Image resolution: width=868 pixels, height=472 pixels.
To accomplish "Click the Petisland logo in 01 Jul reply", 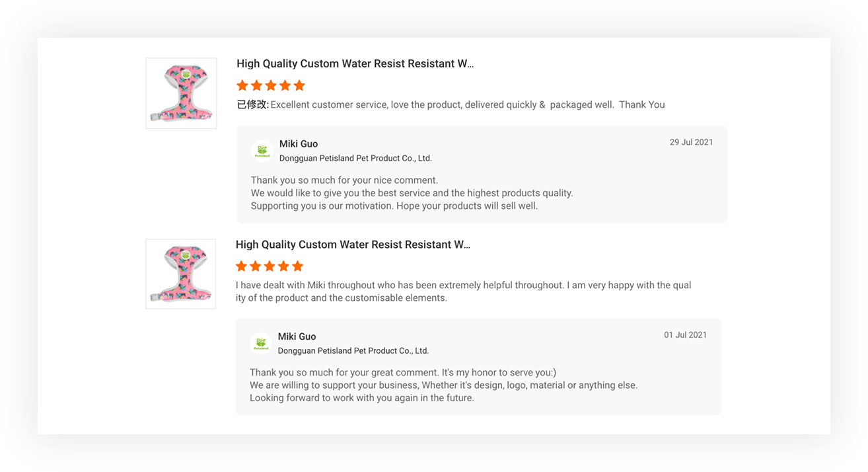I will pyautogui.click(x=261, y=344).
